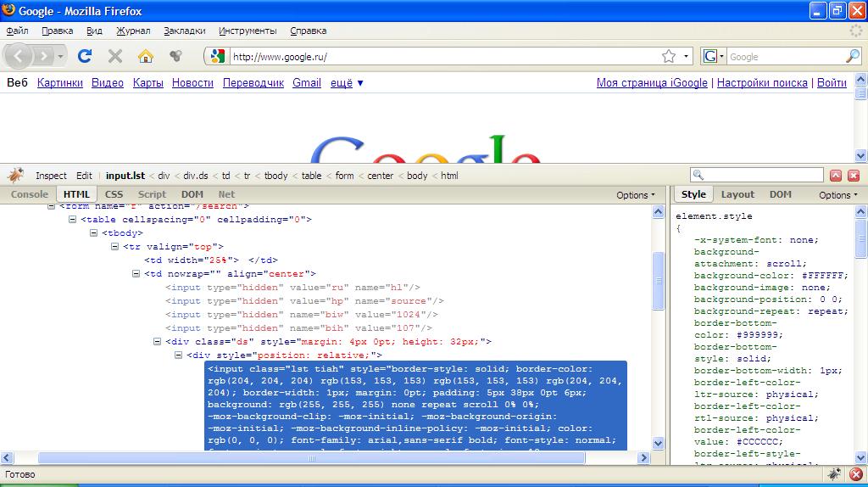Open the Новости link

pos(192,83)
